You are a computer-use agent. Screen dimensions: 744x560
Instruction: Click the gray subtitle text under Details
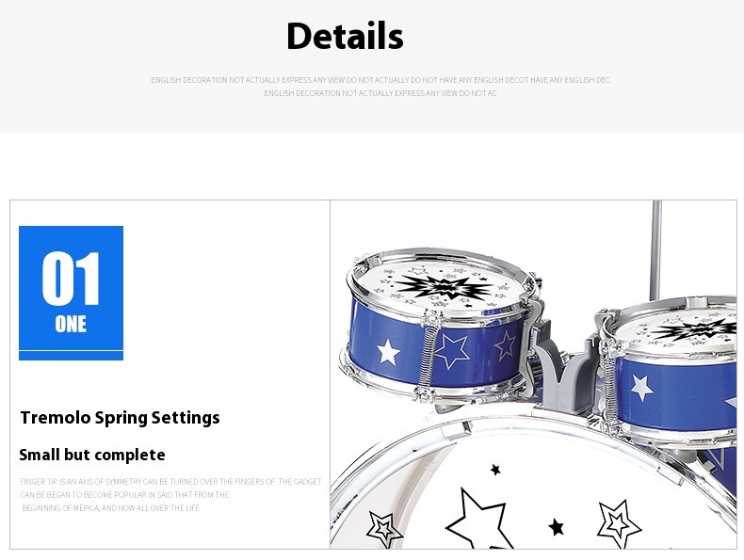click(x=380, y=87)
